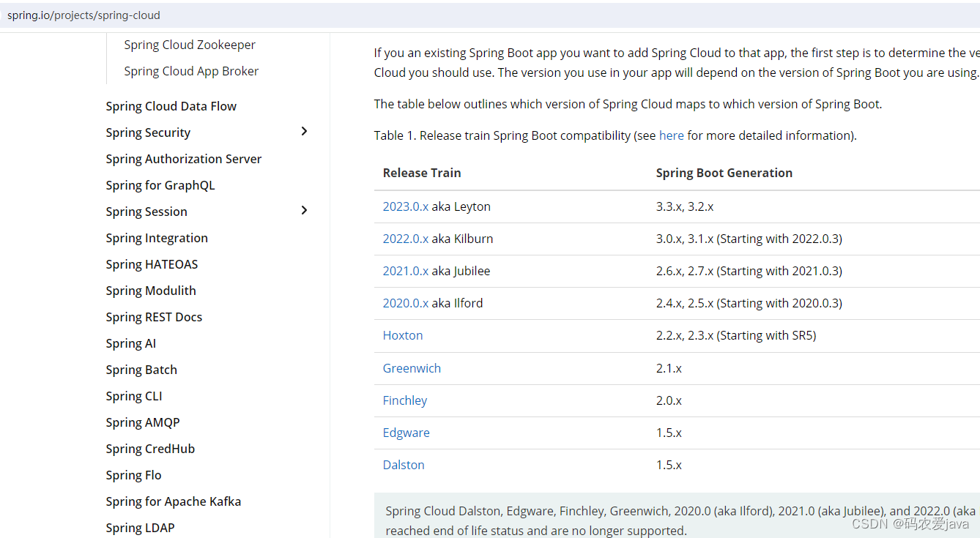980x538 pixels.
Task: Click the Release Train column header
Action: 422,173
